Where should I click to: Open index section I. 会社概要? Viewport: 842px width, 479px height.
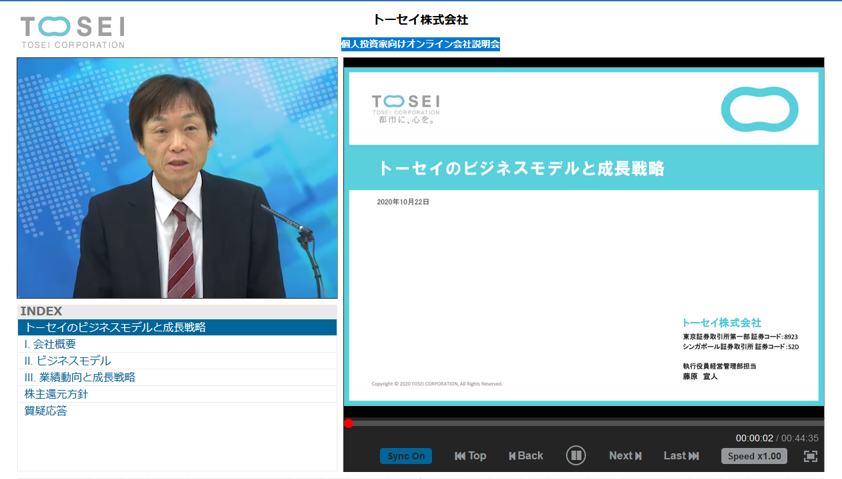pyautogui.click(x=177, y=344)
